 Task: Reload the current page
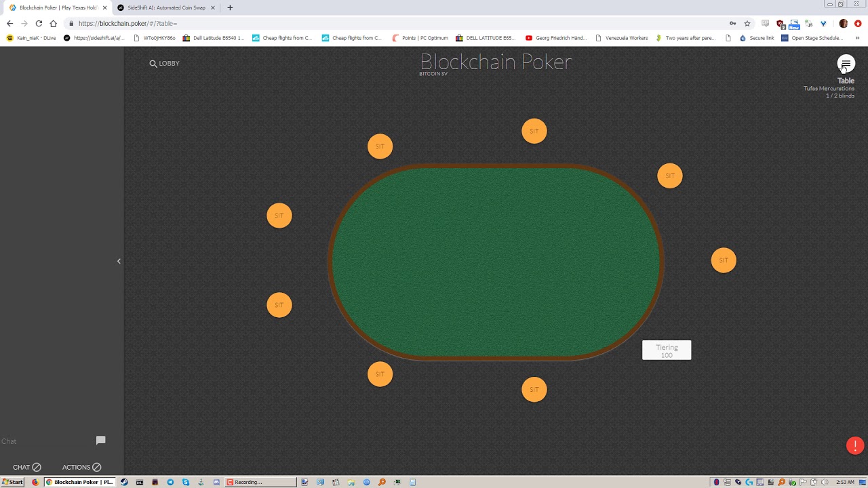tap(39, 23)
